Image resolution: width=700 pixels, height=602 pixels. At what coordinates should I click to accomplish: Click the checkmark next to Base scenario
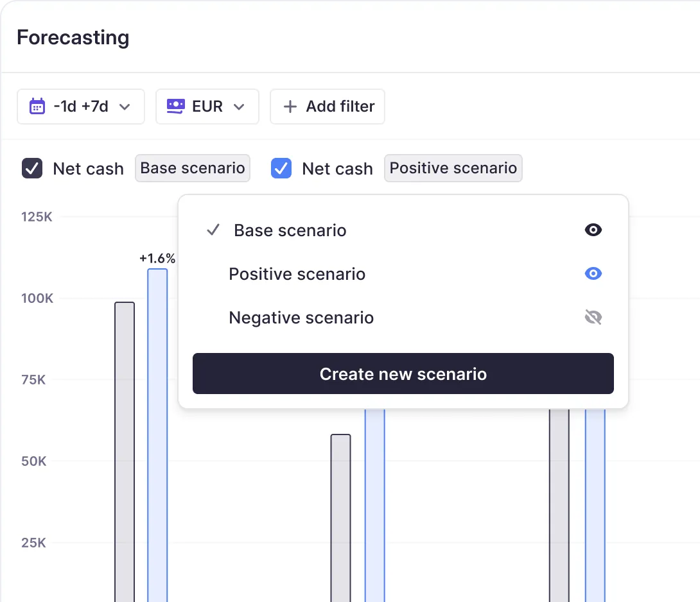[x=213, y=230]
